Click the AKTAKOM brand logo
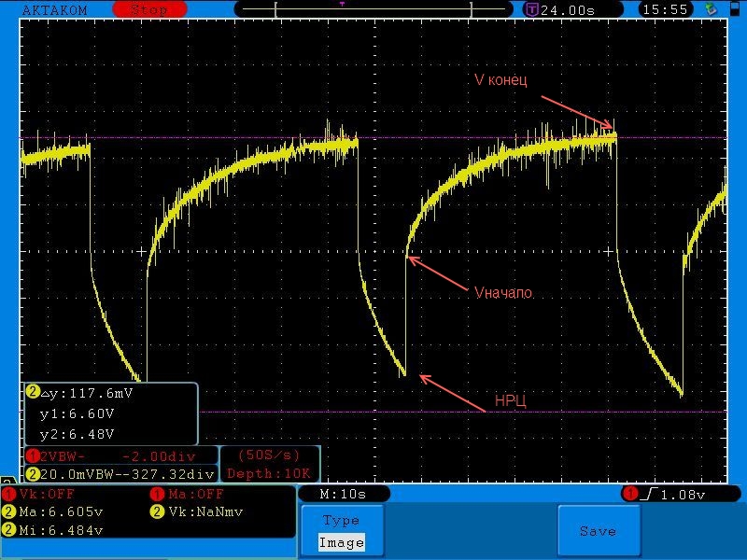 56,9
